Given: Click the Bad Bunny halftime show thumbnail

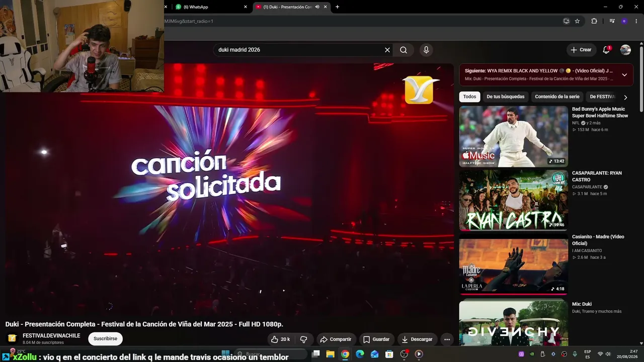Looking at the screenshot, I should [513, 136].
